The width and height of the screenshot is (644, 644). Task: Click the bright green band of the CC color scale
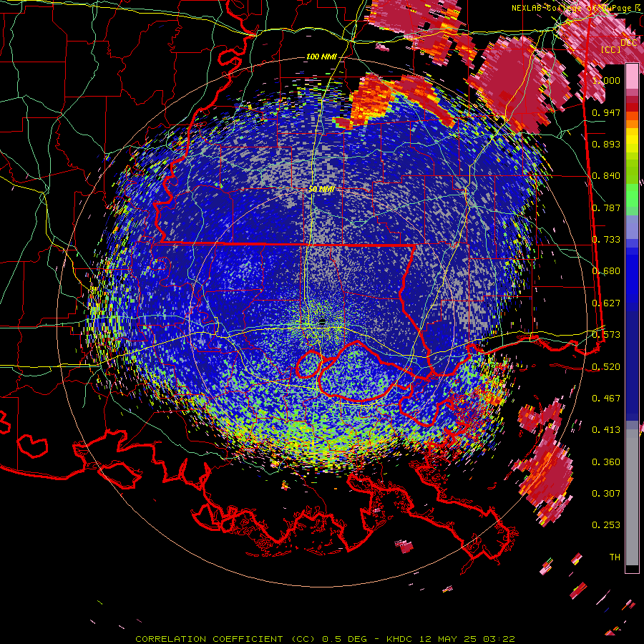pos(632,195)
